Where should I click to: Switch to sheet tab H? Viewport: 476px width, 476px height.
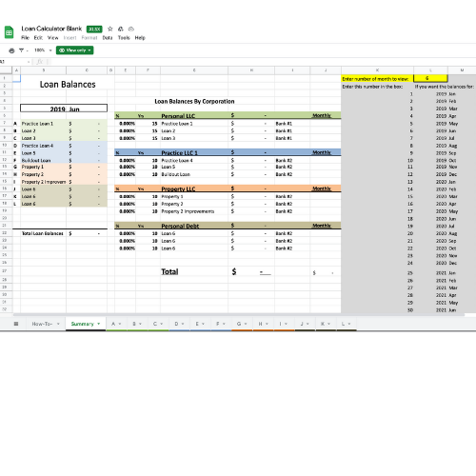coord(260,324)
